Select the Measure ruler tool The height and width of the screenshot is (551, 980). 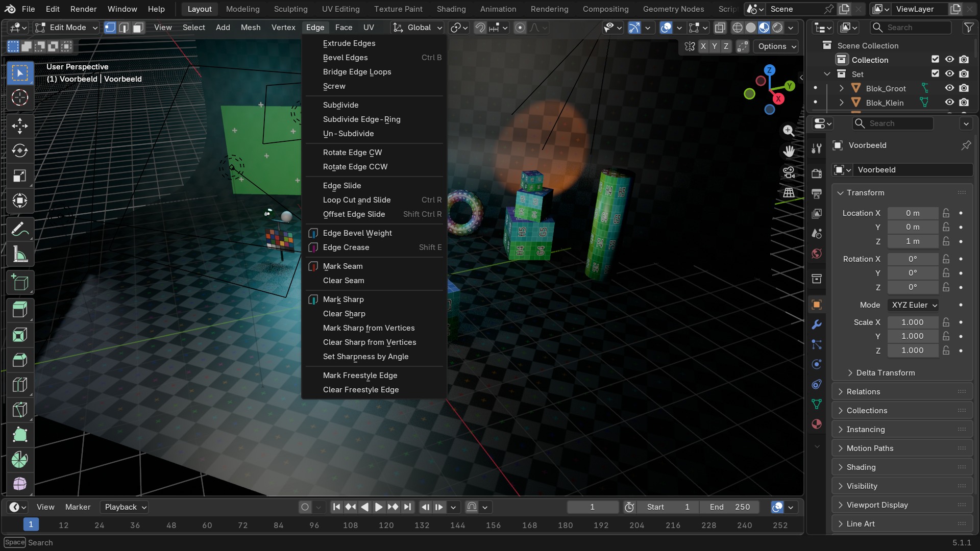pyautogui.click(x=20, y=255)
